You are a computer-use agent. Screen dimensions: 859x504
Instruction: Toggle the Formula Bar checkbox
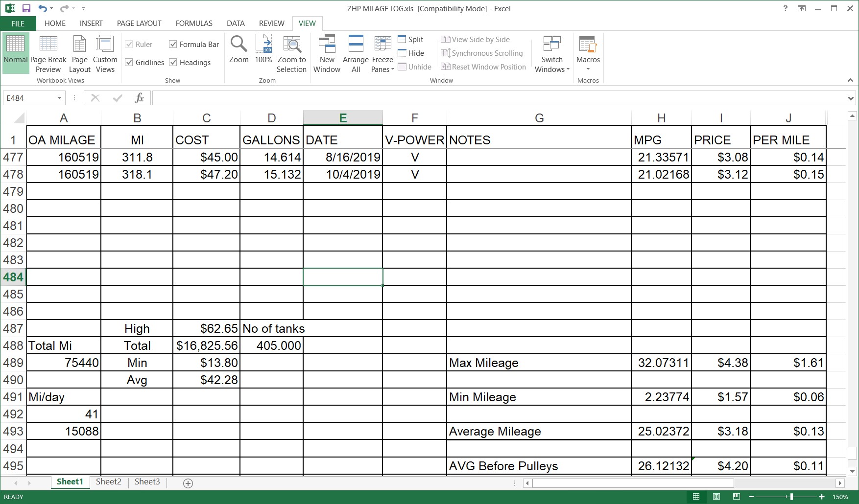click(x=194, y=44)
